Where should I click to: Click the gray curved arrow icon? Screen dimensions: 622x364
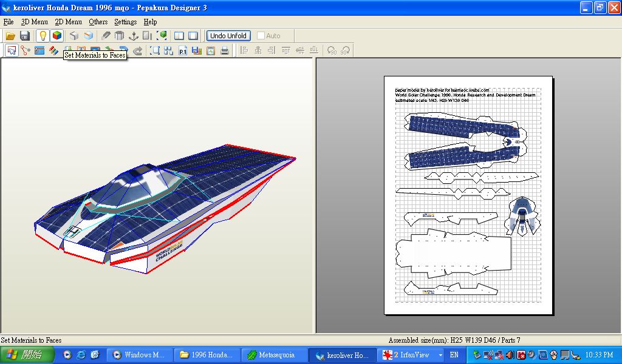pos(137,51)
